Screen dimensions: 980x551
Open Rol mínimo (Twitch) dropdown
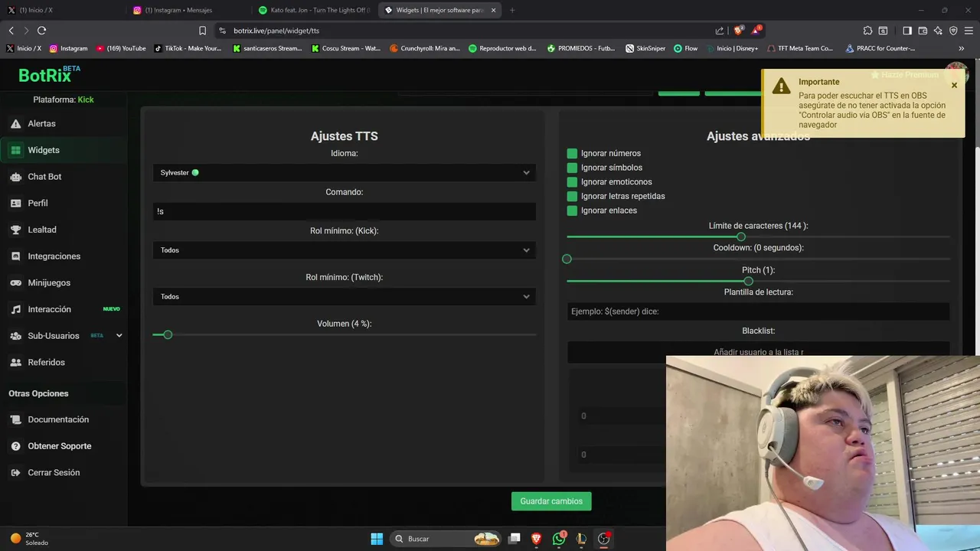(x=344, y=297)
